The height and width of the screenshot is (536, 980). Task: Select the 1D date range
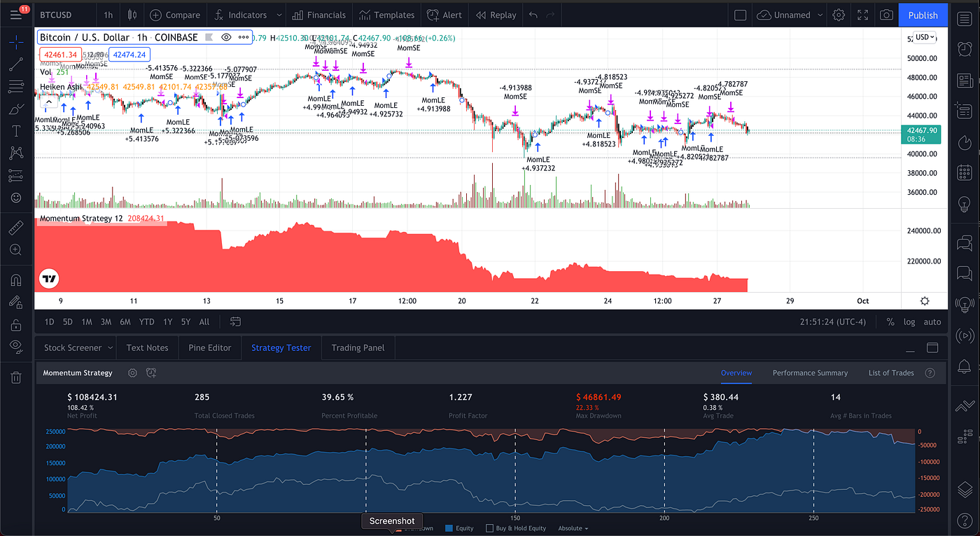tap(50, 322)
